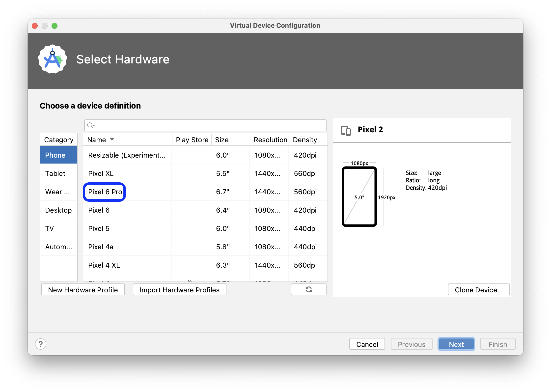Click the Finish button
Image resolution: width=551 pixels, height=392 pixels.
[498, 344]
